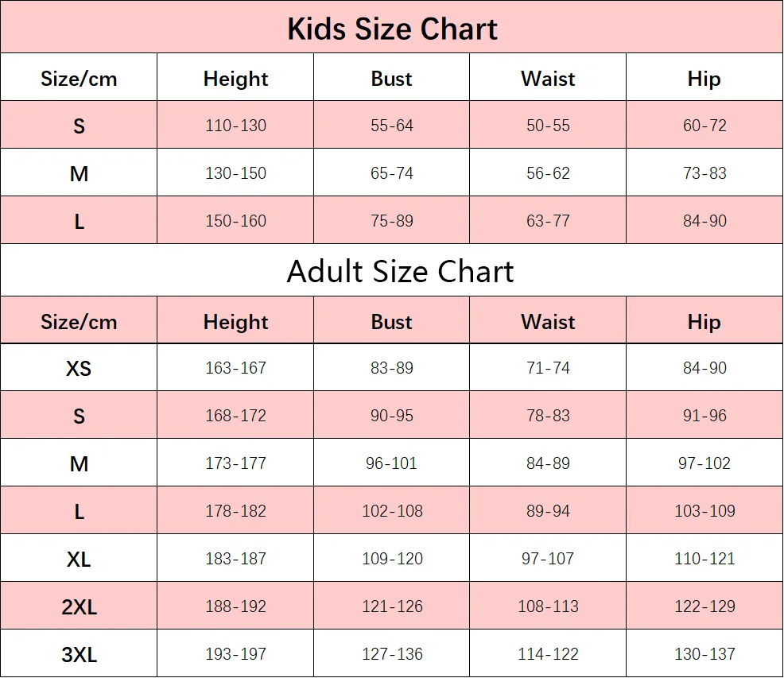Click kids M waist value 56-62
784x678 pixels.
click(548, 173)
